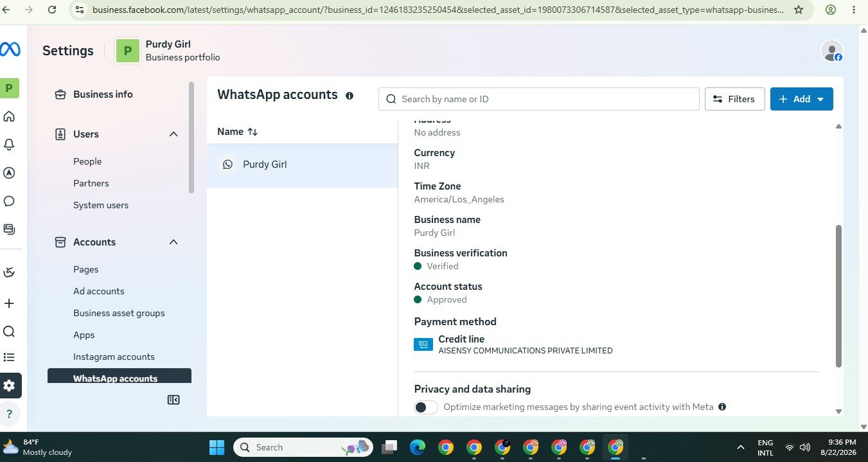
Task: Click the info icon next to Optimize marketing messages
Action: (722, 407)
